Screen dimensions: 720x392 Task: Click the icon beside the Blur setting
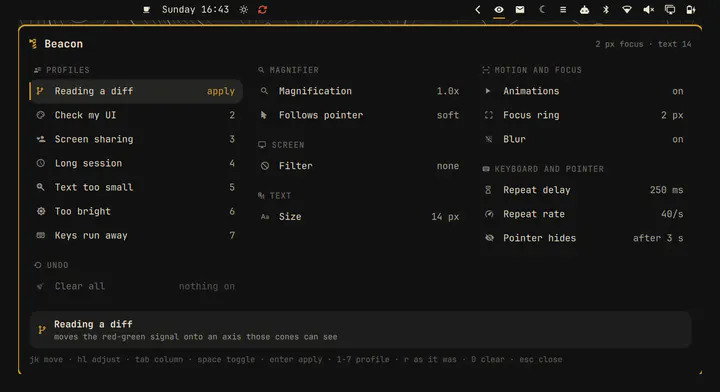489,139
